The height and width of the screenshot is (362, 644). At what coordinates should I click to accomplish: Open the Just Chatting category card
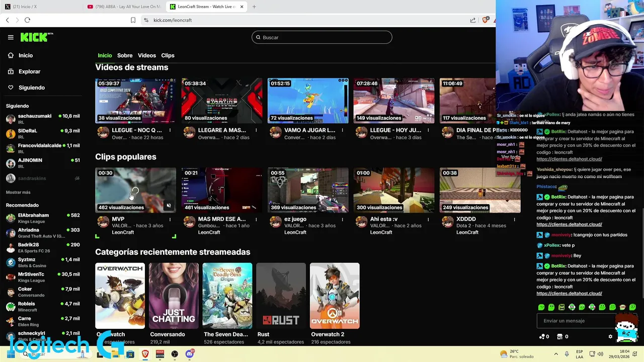tap(174, 296)
